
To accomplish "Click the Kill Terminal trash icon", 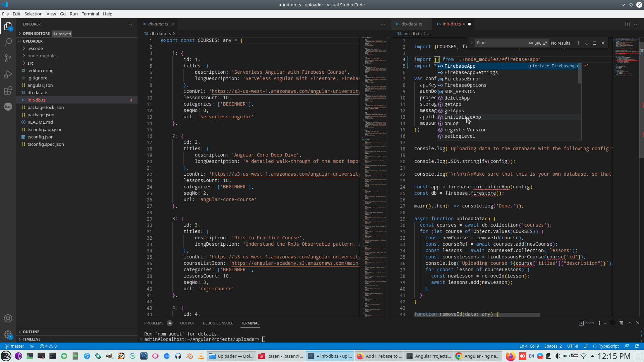I will (x=621, y=323).
